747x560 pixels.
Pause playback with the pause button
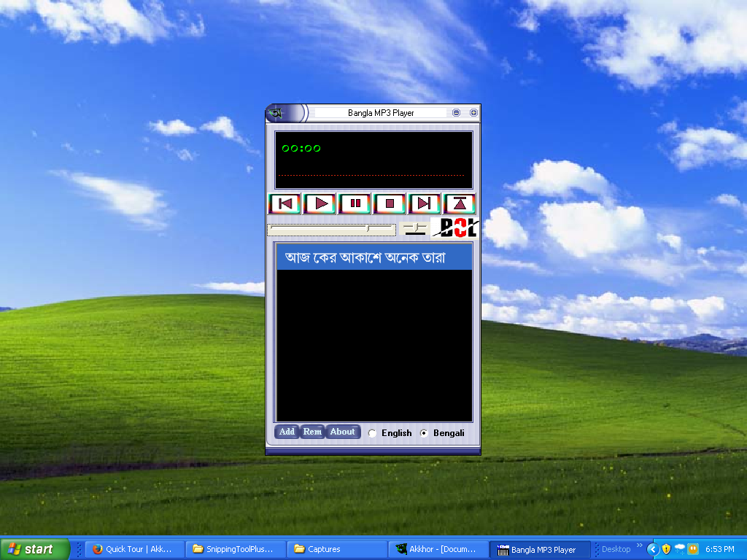(x=355, y=203)
